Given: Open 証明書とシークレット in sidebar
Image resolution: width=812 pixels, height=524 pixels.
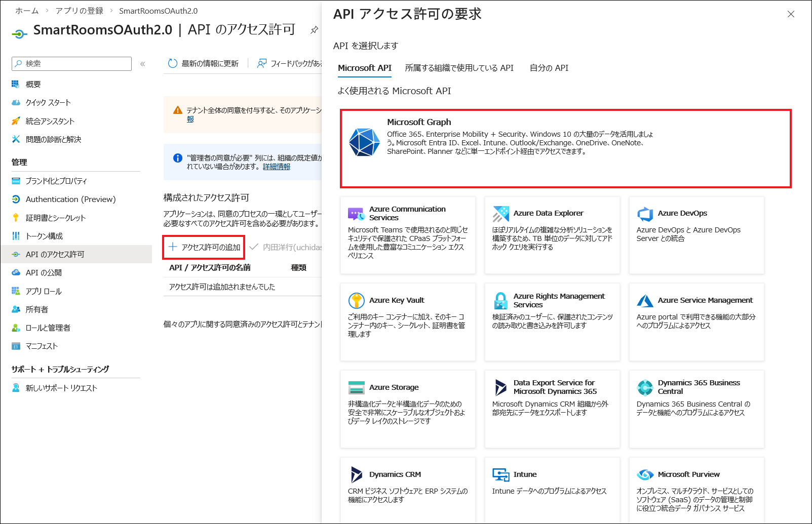Looking at the screenshot, I should pos(56,218).
